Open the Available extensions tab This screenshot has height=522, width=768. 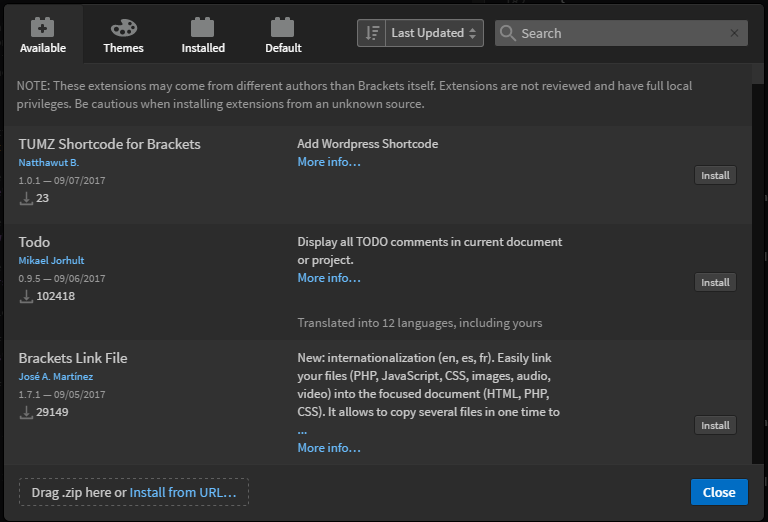click(43, 35)
